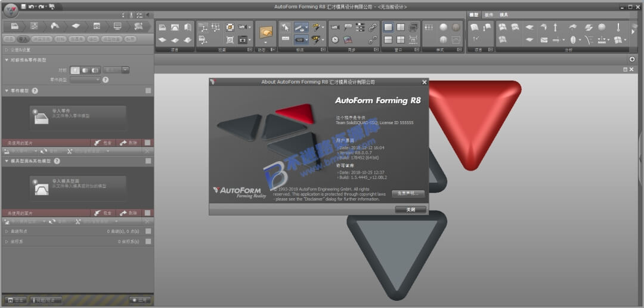
Task: Click the plus button above the viewport
Action: click(x=631, y=59)
